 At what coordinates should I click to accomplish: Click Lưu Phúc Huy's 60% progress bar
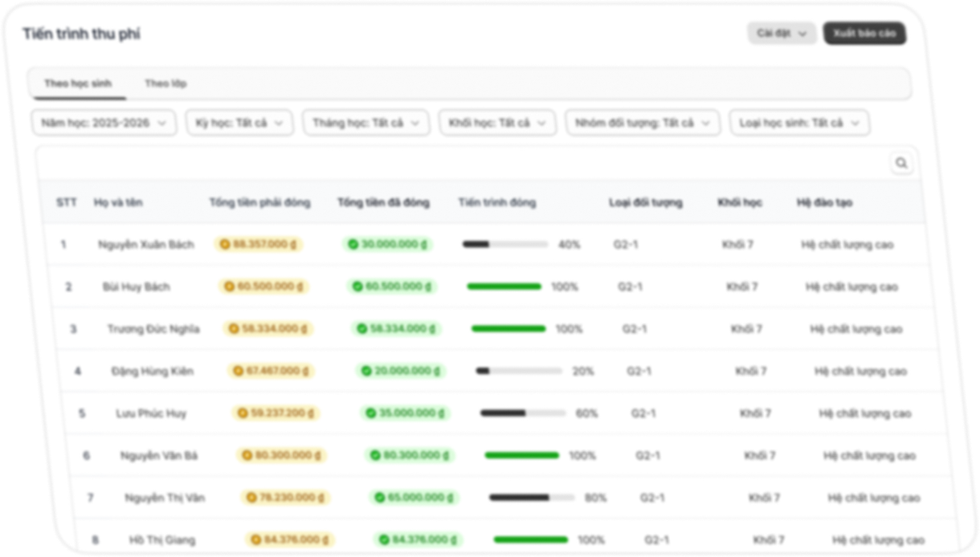point(524,413)
